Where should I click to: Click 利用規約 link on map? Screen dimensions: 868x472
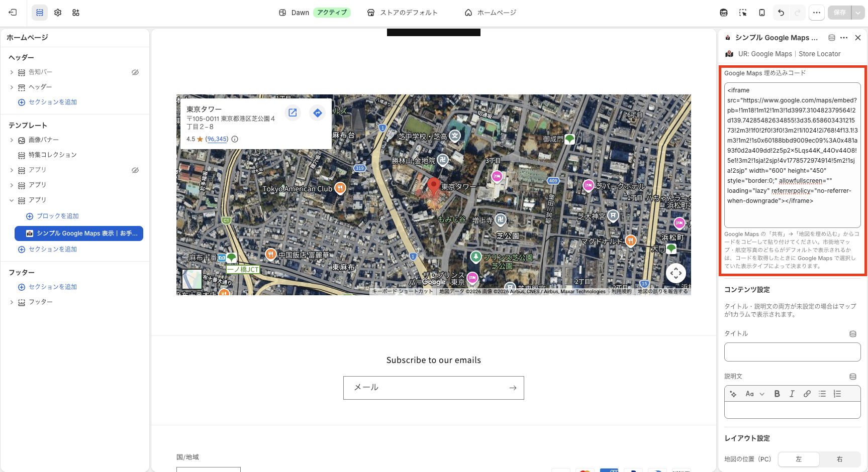[622, 291]
